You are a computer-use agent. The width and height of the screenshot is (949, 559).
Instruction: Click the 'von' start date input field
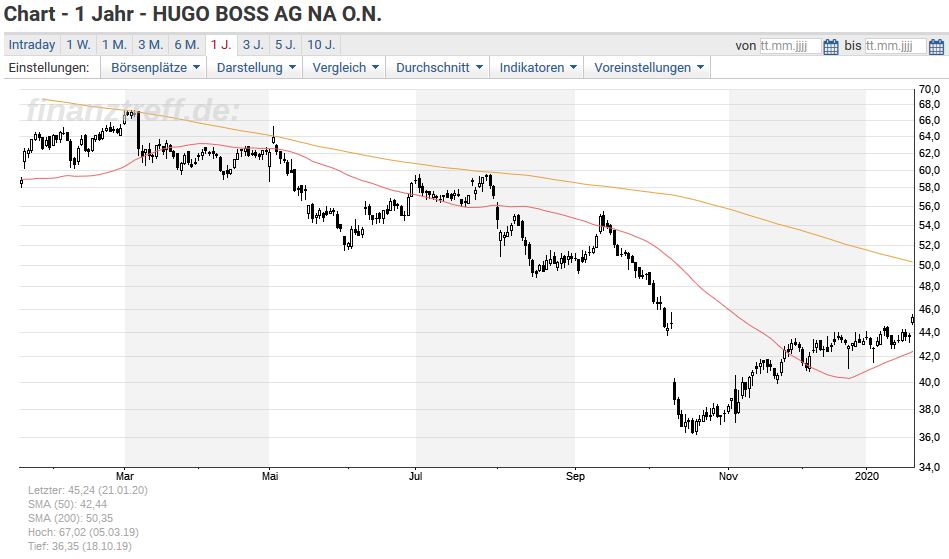click(790, 46)
